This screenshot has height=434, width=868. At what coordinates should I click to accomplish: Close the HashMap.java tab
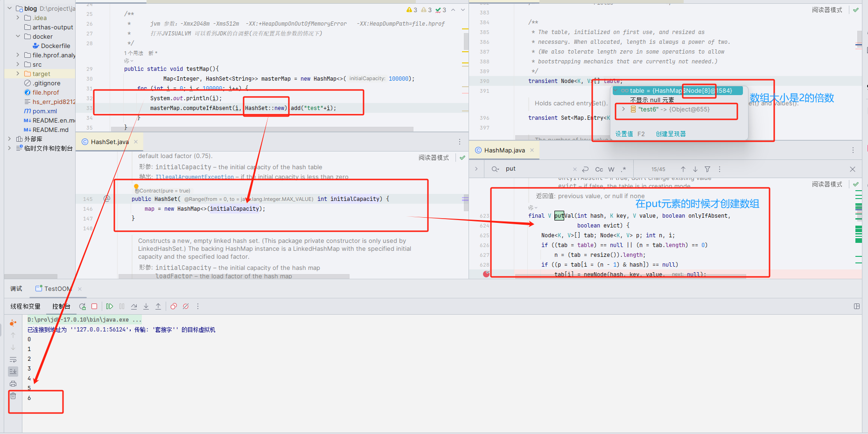[532, 150]
